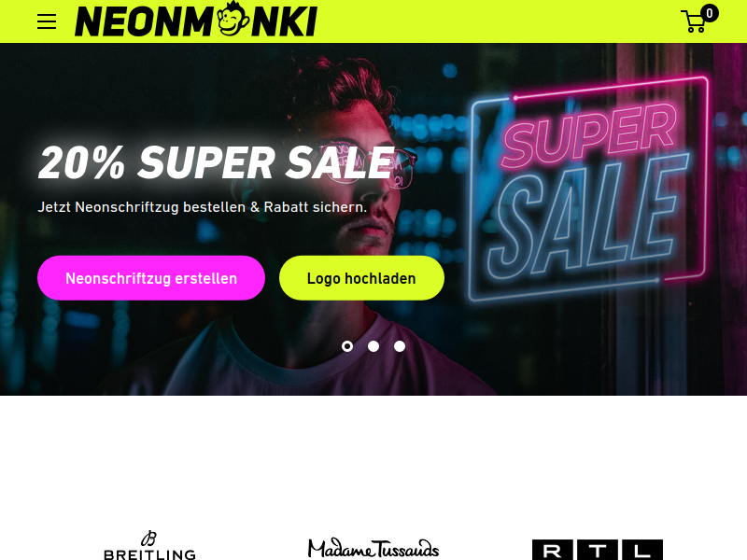Screen dimensions: 747x560
Task: Click the winged B emblem above Breitling
Action: tap(149, 539)
